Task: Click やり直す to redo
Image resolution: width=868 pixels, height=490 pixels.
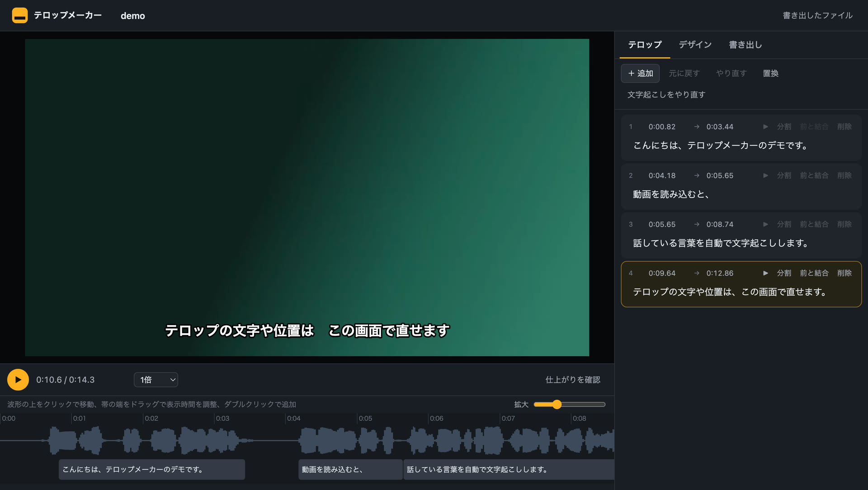Action: [x=731, y=73]
